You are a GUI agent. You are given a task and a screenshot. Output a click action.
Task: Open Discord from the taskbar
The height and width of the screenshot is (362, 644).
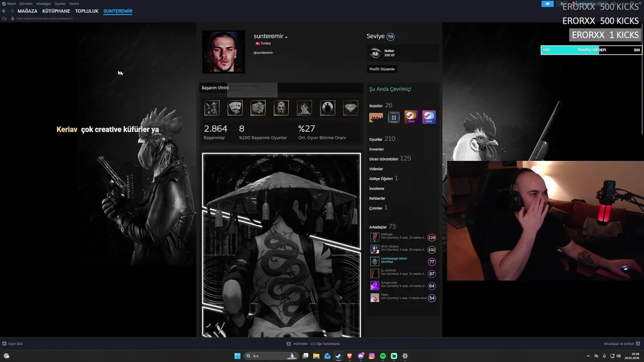(361, 356)
